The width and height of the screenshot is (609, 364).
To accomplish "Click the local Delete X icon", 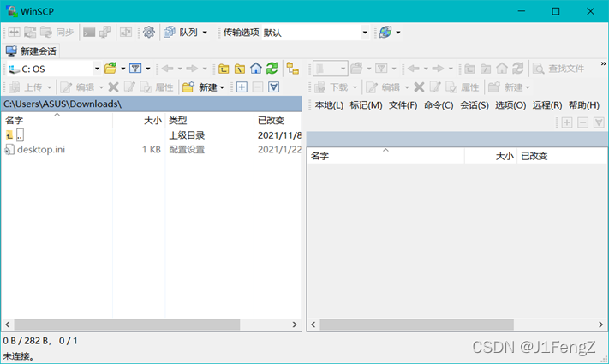I will tap(113, 87).
